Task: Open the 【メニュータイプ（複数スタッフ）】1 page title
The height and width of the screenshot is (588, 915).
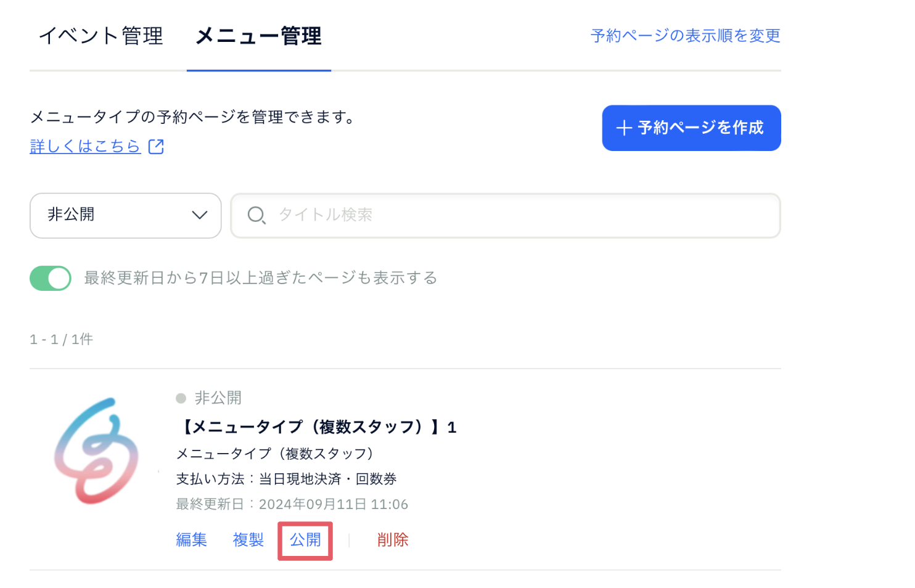Action: pyautogui.click(x=317, y=427)
